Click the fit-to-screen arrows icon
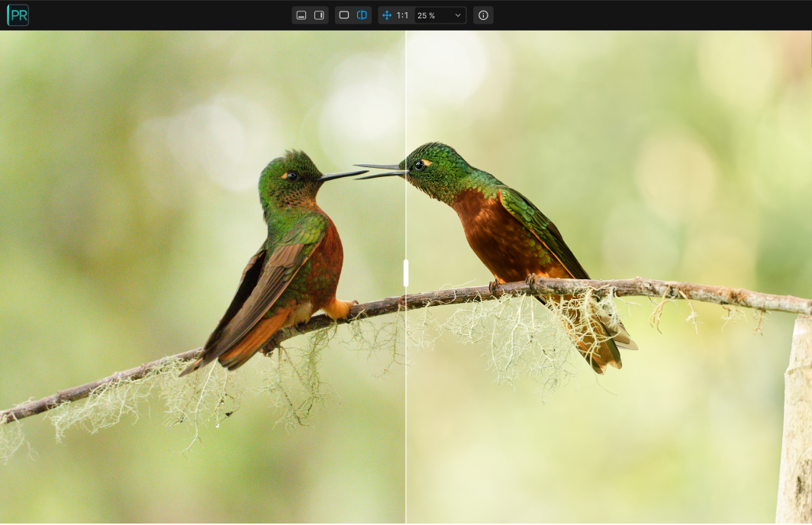Viewport: 812px width, 525px height. (x=386, y=15)
